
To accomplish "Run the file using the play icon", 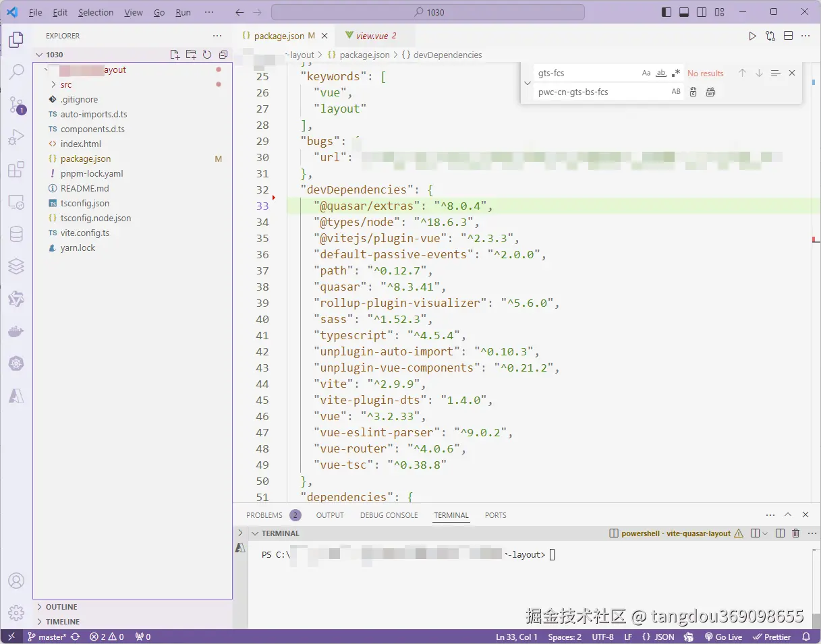I will coord(753,36).
